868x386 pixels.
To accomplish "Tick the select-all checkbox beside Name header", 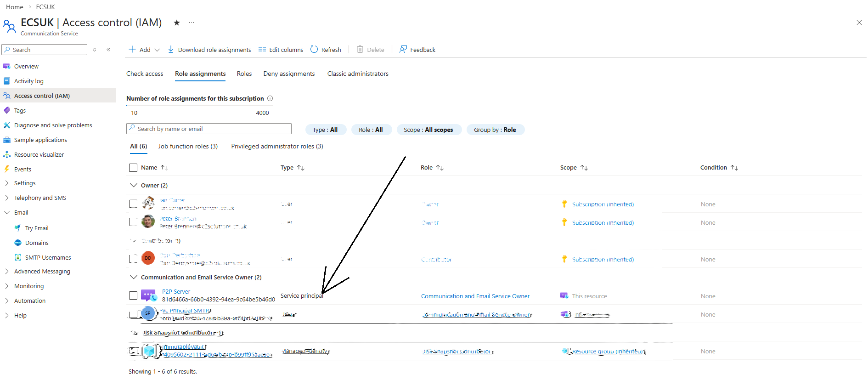I will (133, 168).
